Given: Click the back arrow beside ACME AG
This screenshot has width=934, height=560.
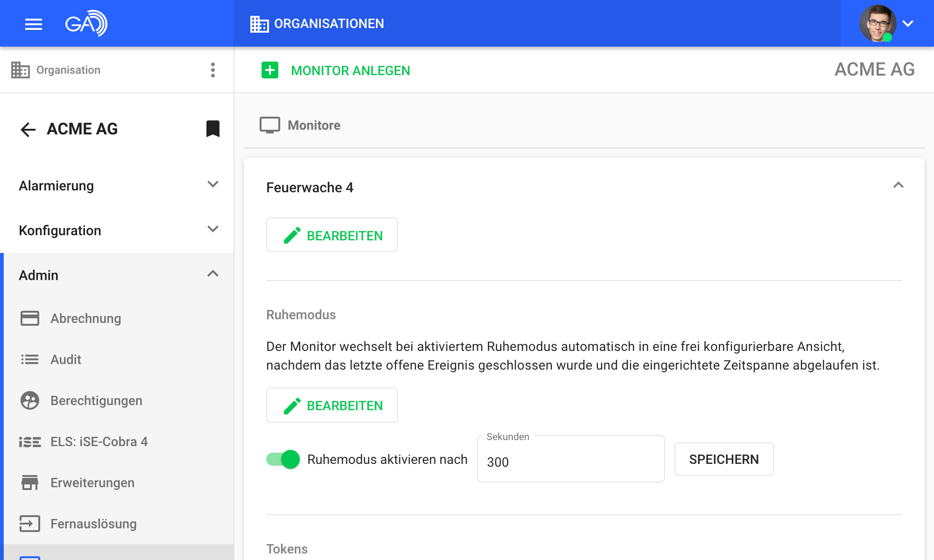Looking at the screenshot, I should pos(28,129).
